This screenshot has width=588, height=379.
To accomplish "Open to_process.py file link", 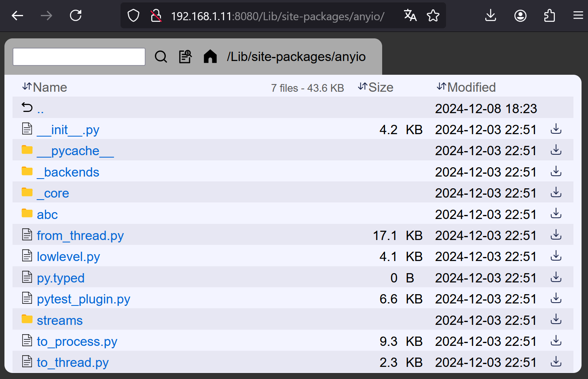I will tap(77, 341).
